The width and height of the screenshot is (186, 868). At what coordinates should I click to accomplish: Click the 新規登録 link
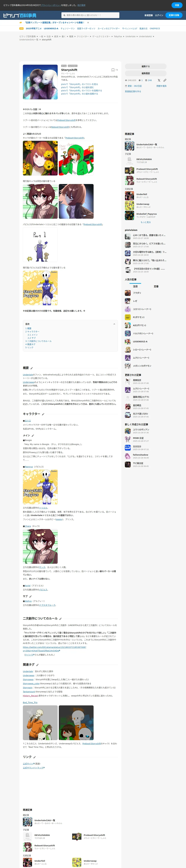tap(148, 15)
